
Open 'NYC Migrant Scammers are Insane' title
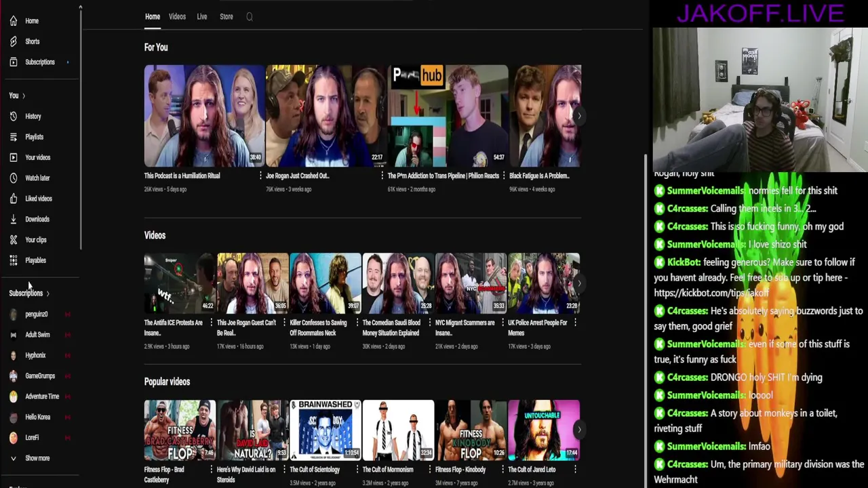pos(465,327)
